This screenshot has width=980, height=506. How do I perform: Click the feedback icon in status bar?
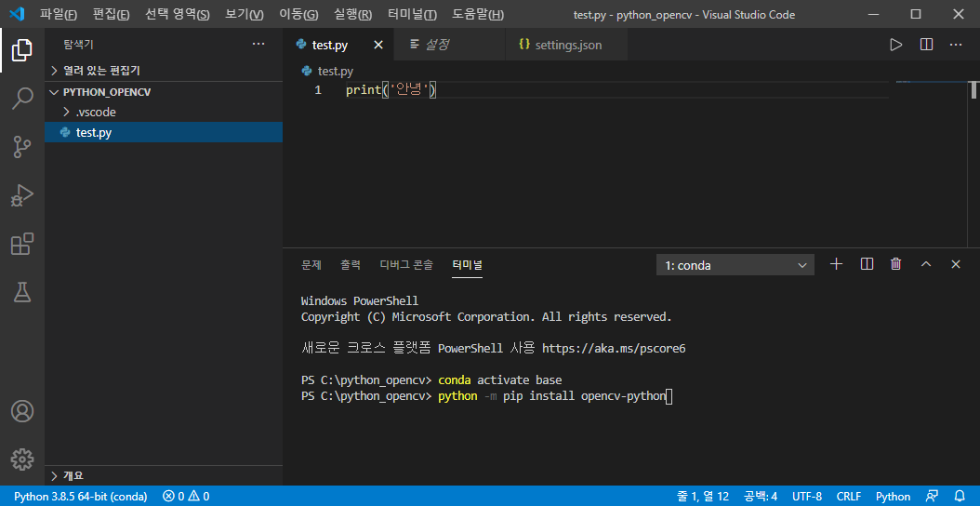pyautogui.click(x=932, y=496)
